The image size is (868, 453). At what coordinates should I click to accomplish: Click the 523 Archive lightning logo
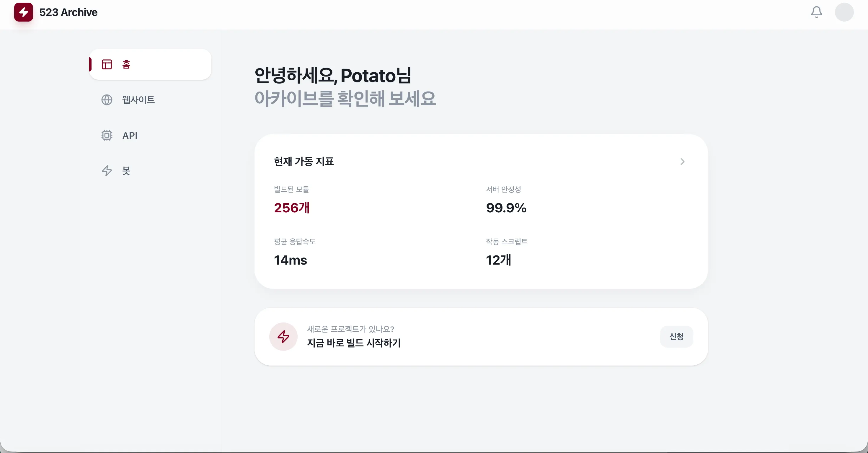23,12
